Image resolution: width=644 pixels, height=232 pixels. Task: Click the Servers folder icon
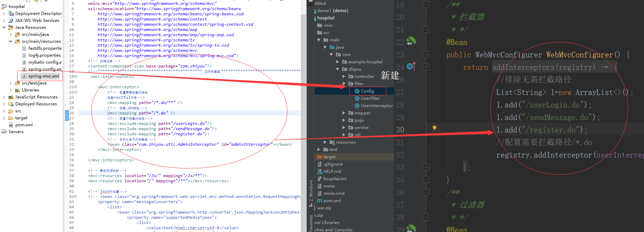4,131
